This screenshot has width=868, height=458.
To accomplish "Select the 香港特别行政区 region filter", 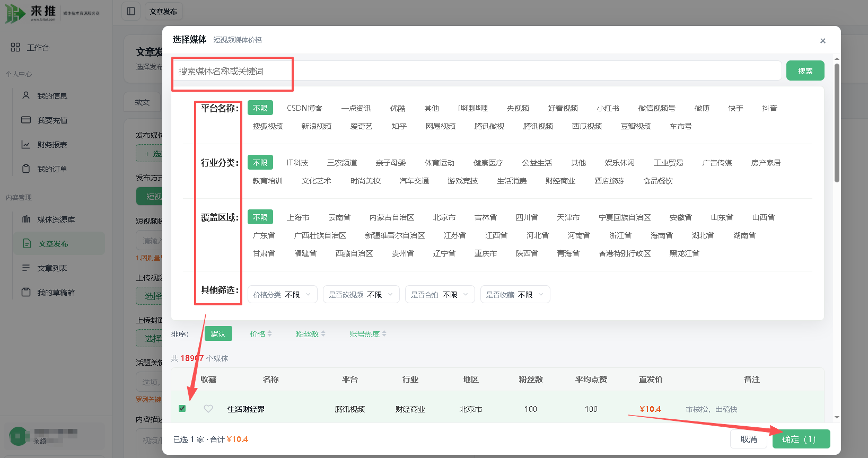I will tap(625, 253).
